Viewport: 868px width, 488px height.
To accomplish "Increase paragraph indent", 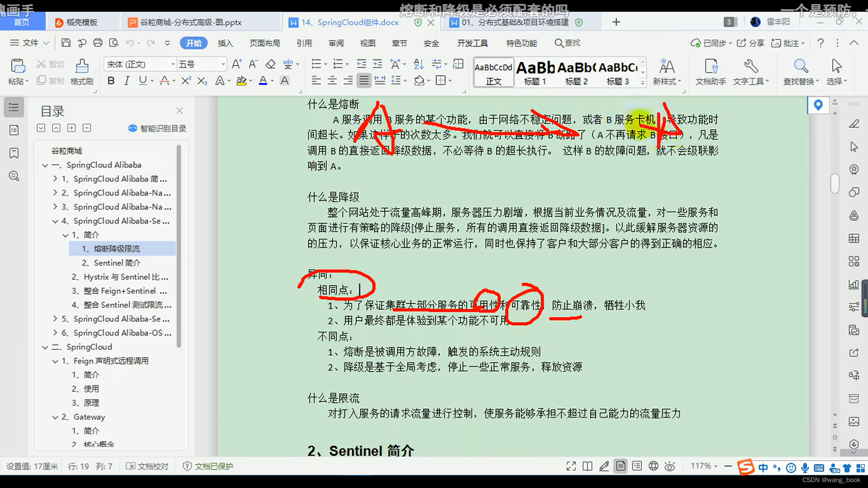I will (x=377, y=64).
